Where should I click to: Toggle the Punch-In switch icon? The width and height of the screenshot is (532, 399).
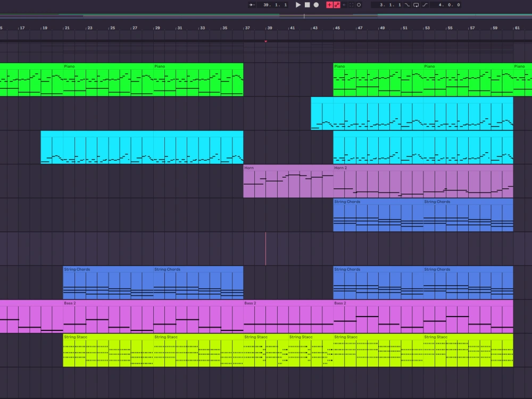[407, 5]
